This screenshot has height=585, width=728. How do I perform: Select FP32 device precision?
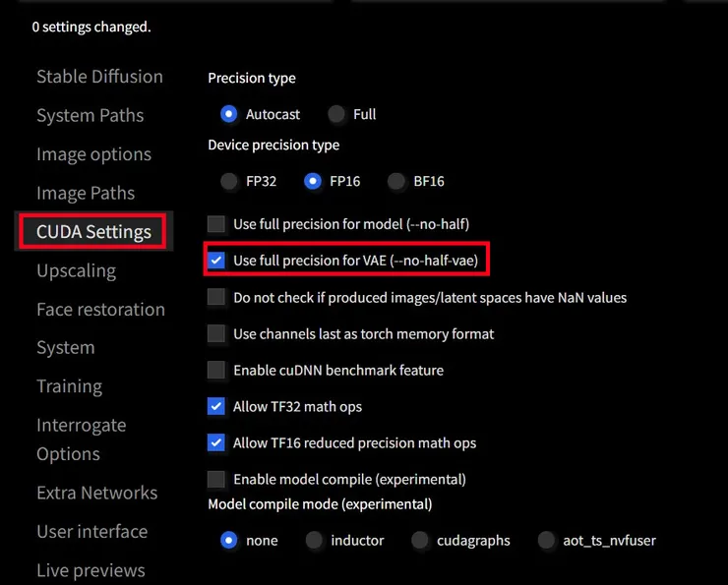[x=229, y=181]
